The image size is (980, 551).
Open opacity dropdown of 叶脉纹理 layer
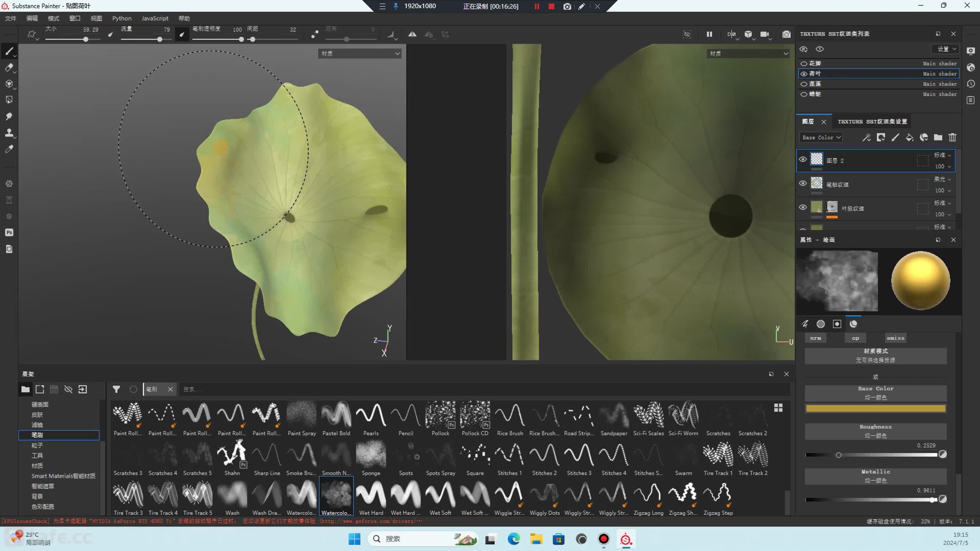pos(943,214)
